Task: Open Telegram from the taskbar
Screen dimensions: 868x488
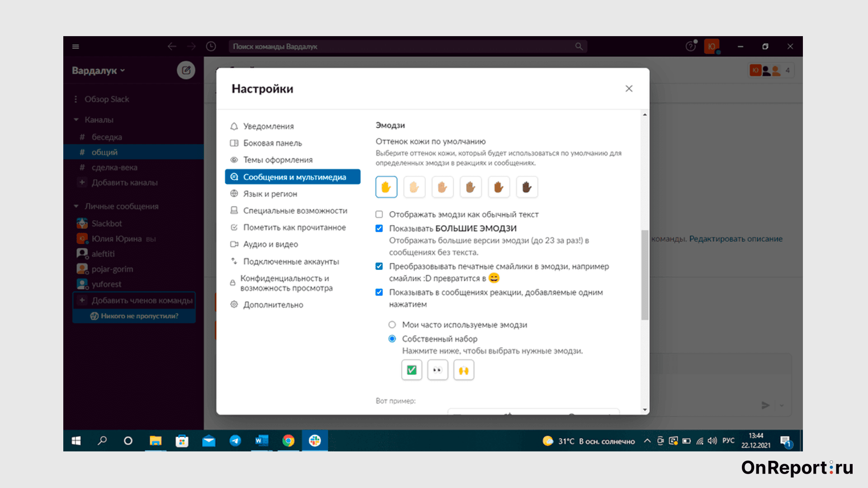Action: pos(235,441)
